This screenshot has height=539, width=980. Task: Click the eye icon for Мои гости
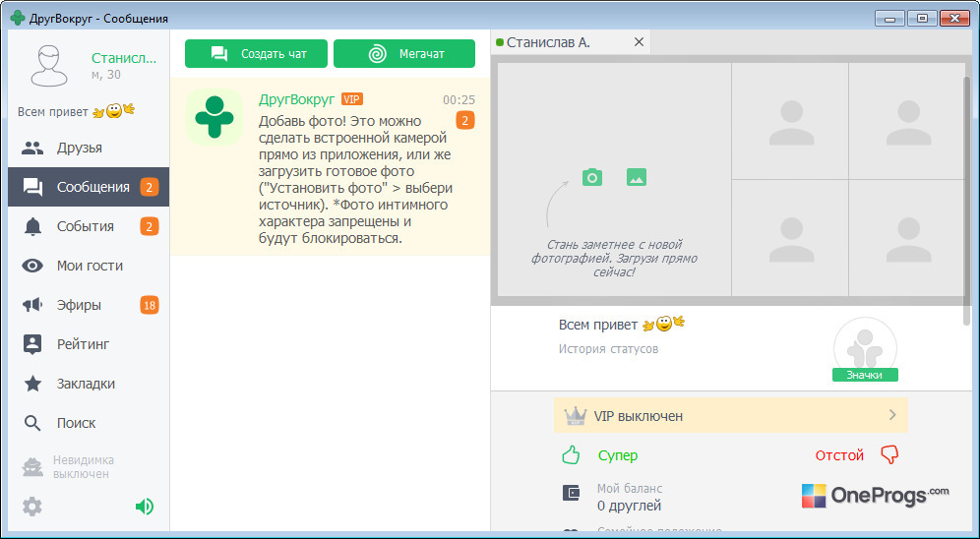coord(32,266)
